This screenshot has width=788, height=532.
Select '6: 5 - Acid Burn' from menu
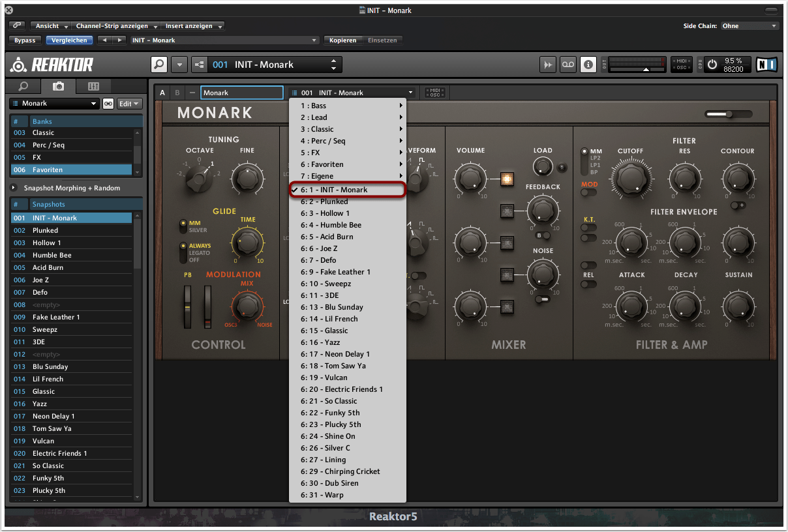pyautogui.click(x=336, y=237)
